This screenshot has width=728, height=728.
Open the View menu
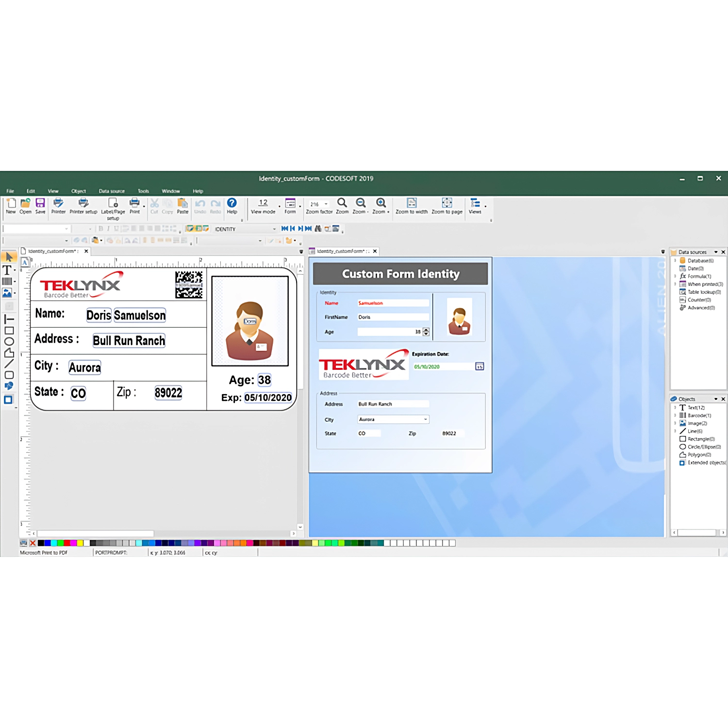coord(53,191)
